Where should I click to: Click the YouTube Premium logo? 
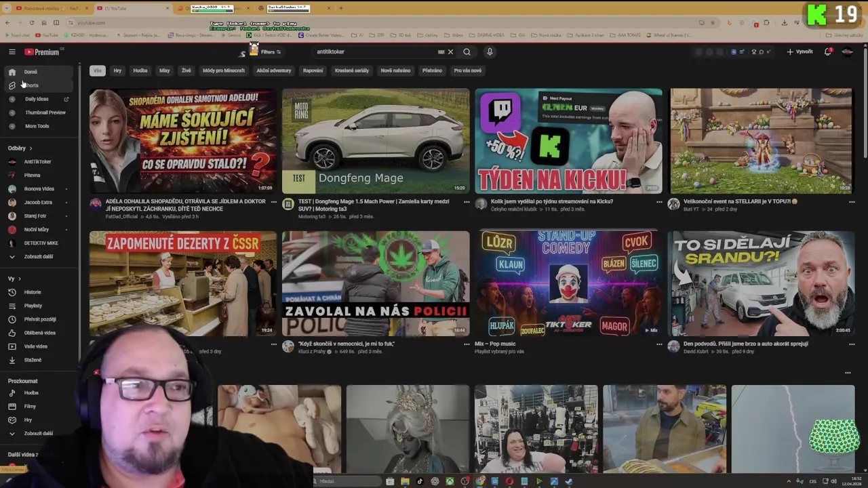click(x=42, y=52)
